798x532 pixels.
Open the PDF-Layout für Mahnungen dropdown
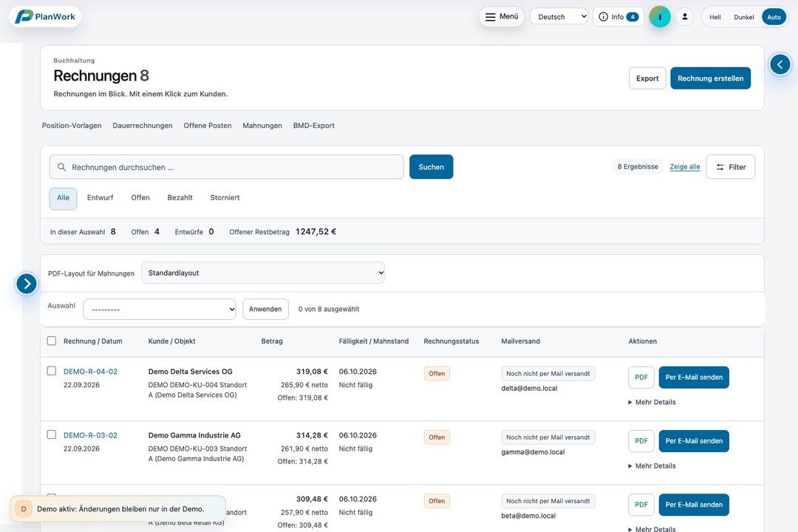click(x=263, y=273)
